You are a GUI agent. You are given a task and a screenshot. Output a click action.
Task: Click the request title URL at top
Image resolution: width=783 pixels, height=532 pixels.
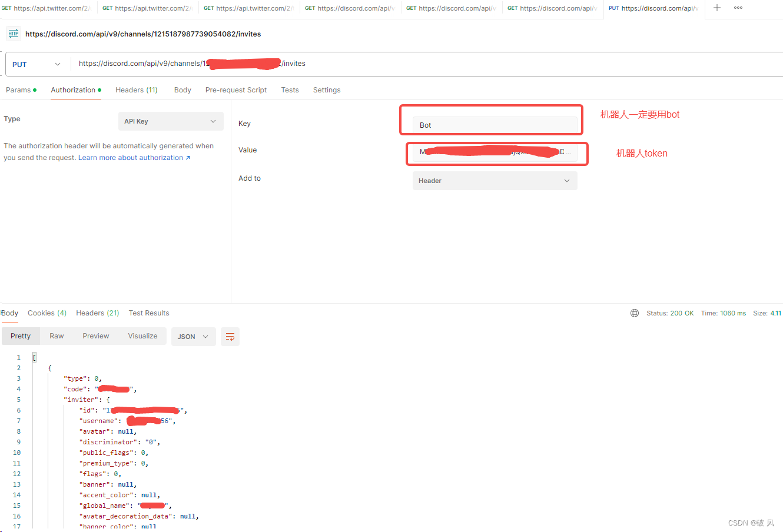point(143,34)
